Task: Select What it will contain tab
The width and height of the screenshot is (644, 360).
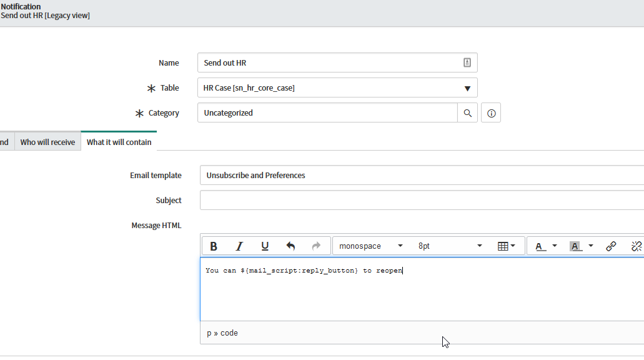Action: [x=119, y=142]
